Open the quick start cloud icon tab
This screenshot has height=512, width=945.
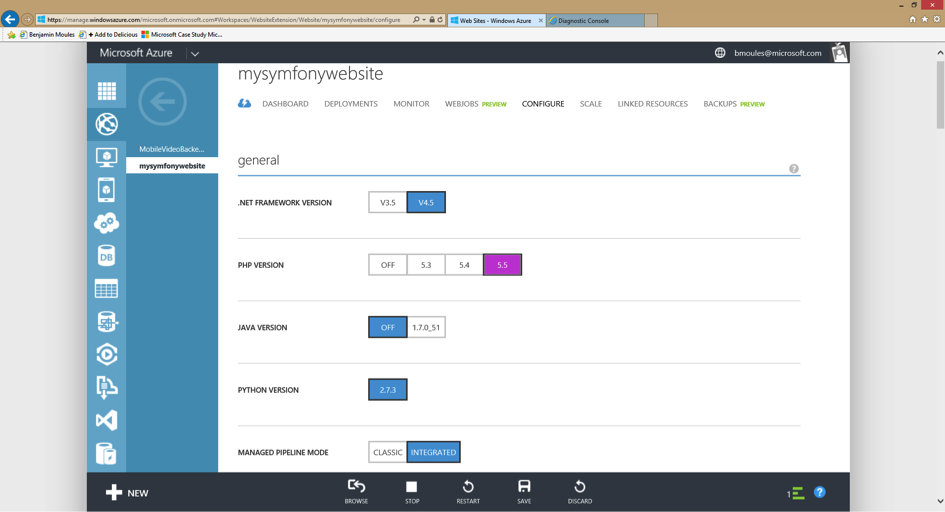[x=244, y=104]
